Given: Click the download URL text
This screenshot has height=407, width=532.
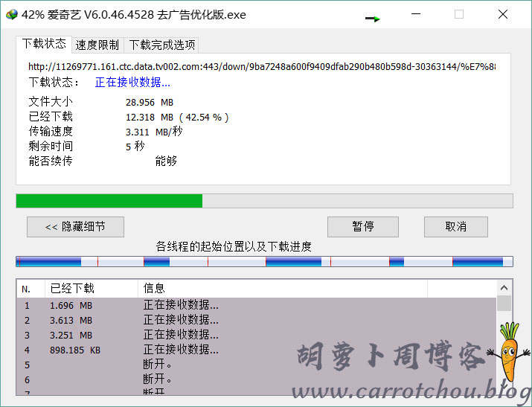Looking at the screenshot, I should pos(262,66).
